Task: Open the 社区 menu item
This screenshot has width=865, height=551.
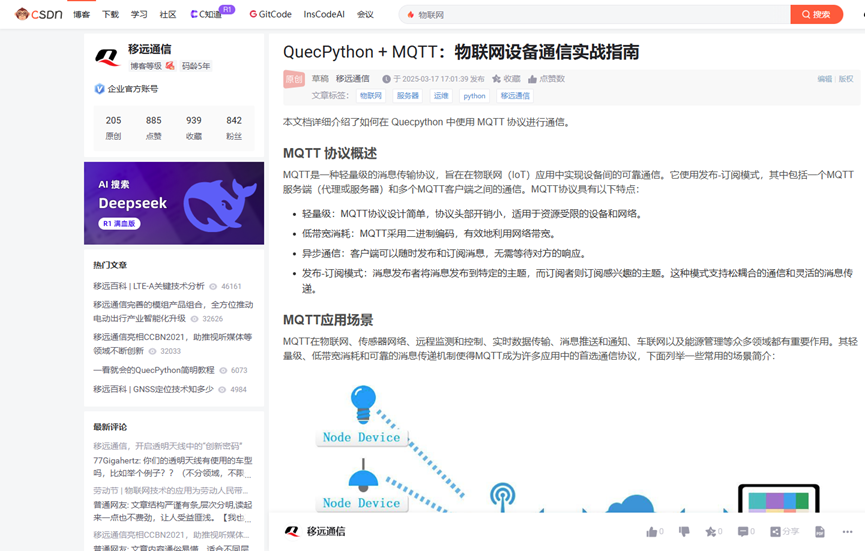Action: click(168, 14)
